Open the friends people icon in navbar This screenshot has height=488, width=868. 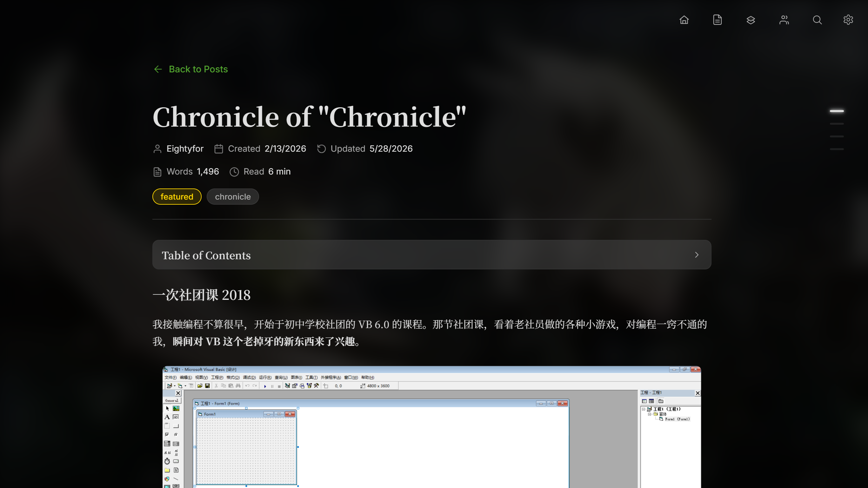(x=784, y=20)
